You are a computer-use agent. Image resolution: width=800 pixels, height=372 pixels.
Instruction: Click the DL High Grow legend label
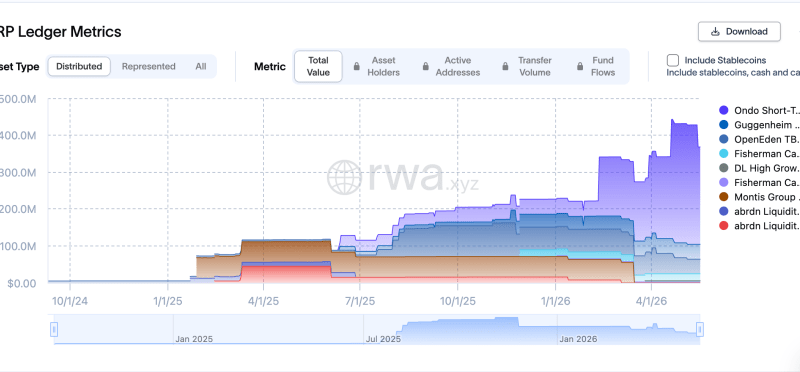click(x=767, y=168)
